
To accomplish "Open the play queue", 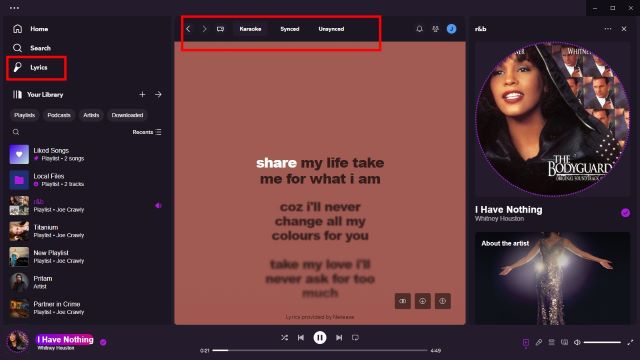I will coord(551,342).
